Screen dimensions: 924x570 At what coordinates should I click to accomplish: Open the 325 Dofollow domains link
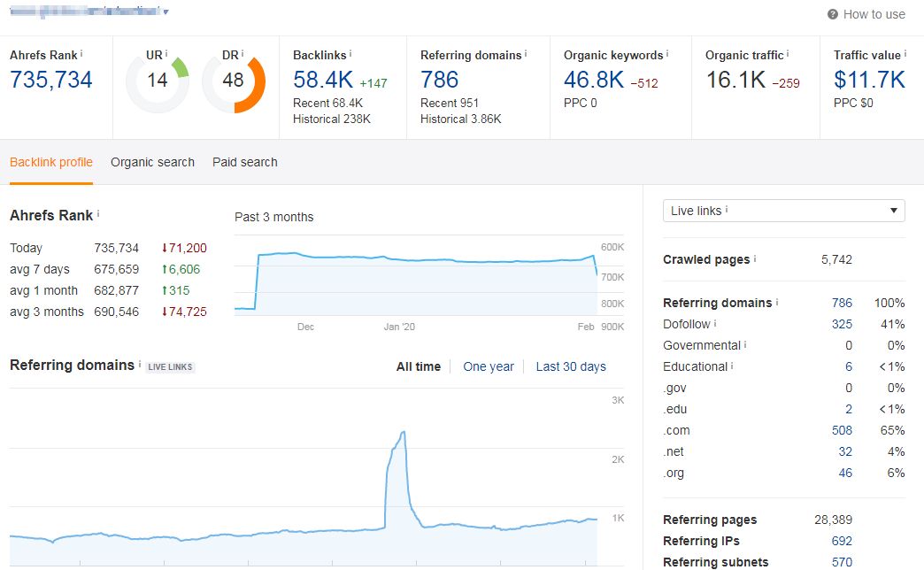pyautogui.click(x=842, y=324)
